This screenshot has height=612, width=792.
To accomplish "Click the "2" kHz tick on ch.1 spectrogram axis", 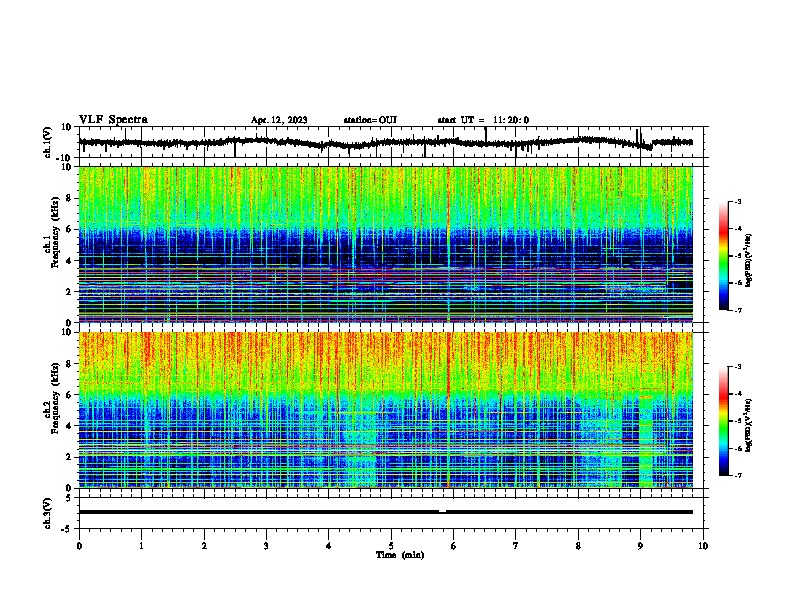I will [70, 291].
